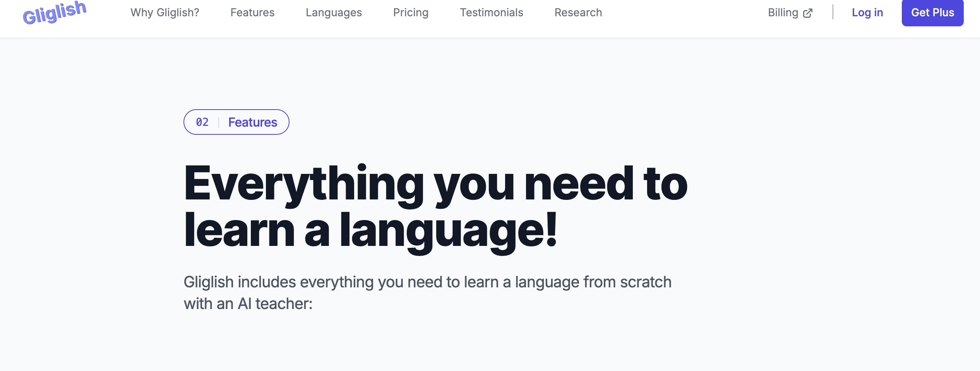Click the 02 Features section badge
The height and width of the screenshot is (371, 980).
pyautogui.click(x=236, y=122)
